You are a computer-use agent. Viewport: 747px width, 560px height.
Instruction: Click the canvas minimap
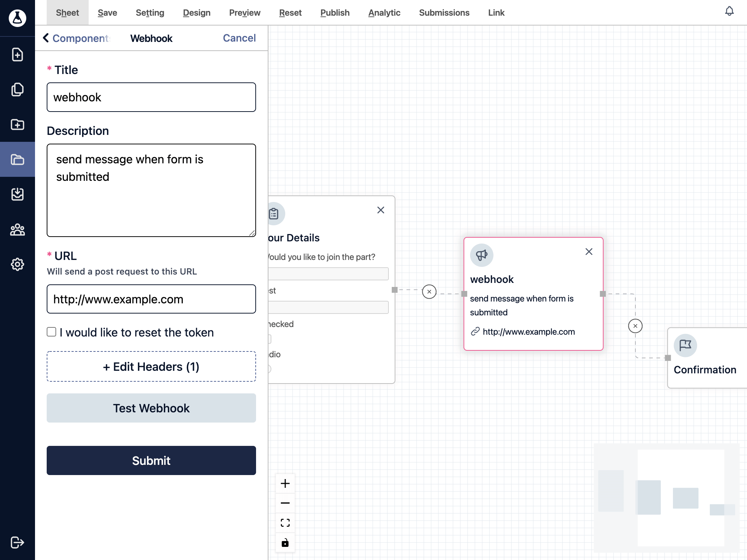click(x=667, y=498)
